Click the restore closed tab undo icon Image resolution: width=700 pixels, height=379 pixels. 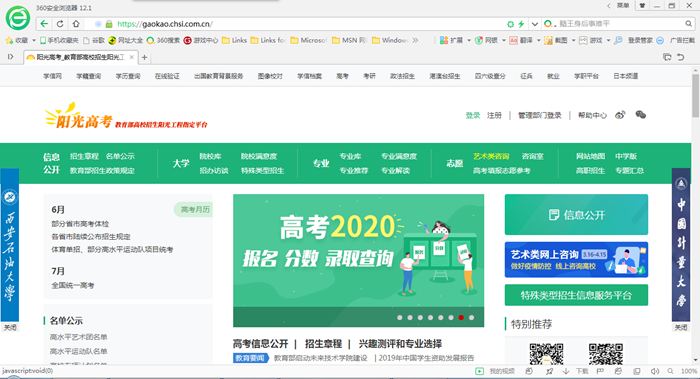coord(681,57)
